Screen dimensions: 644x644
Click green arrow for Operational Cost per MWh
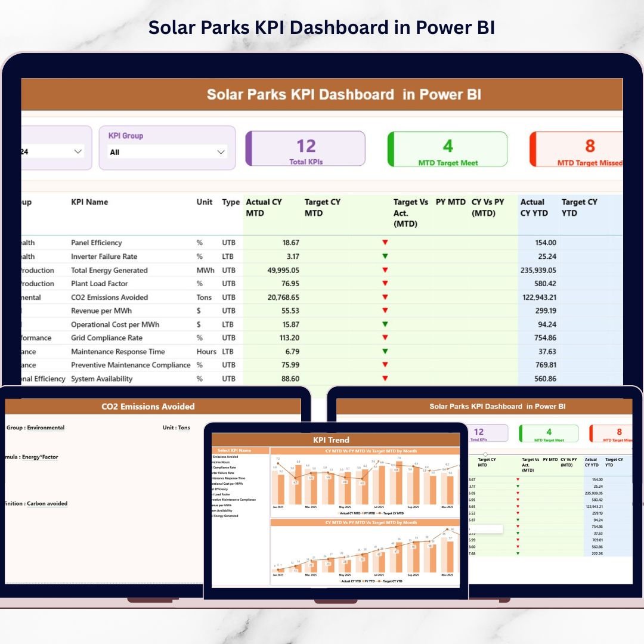pyautogui.click(x=385, y=324)
